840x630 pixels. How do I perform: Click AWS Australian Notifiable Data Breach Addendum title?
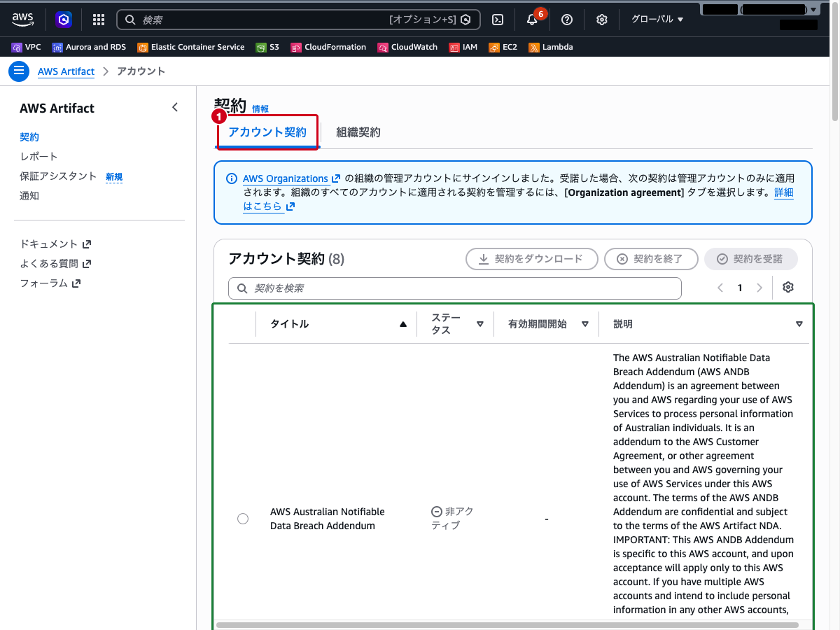click(328, 519)
